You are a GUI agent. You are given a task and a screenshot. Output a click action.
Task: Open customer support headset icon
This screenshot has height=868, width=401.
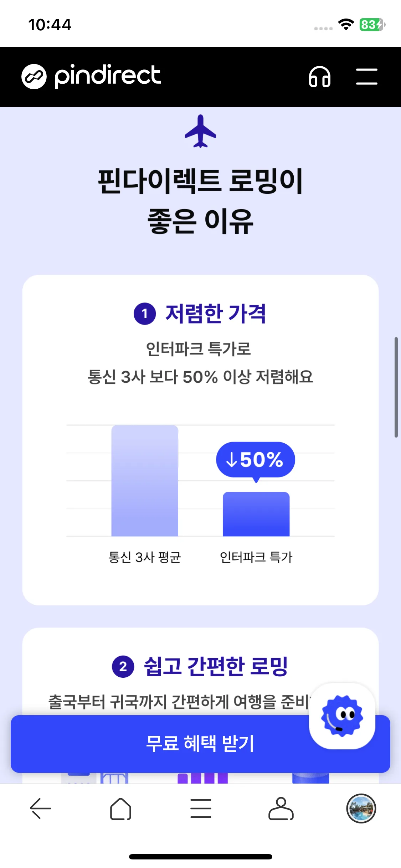click(x=320, y=77)
